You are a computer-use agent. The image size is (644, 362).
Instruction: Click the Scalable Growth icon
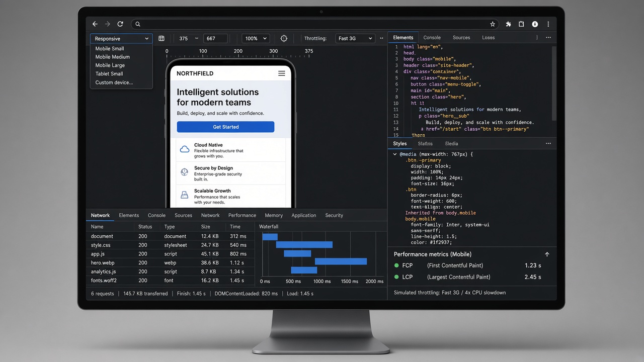pyautogui.click(x=185, y=195)
